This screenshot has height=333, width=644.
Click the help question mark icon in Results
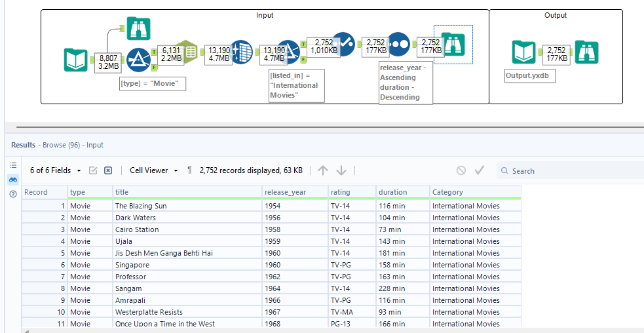(13, 194)
